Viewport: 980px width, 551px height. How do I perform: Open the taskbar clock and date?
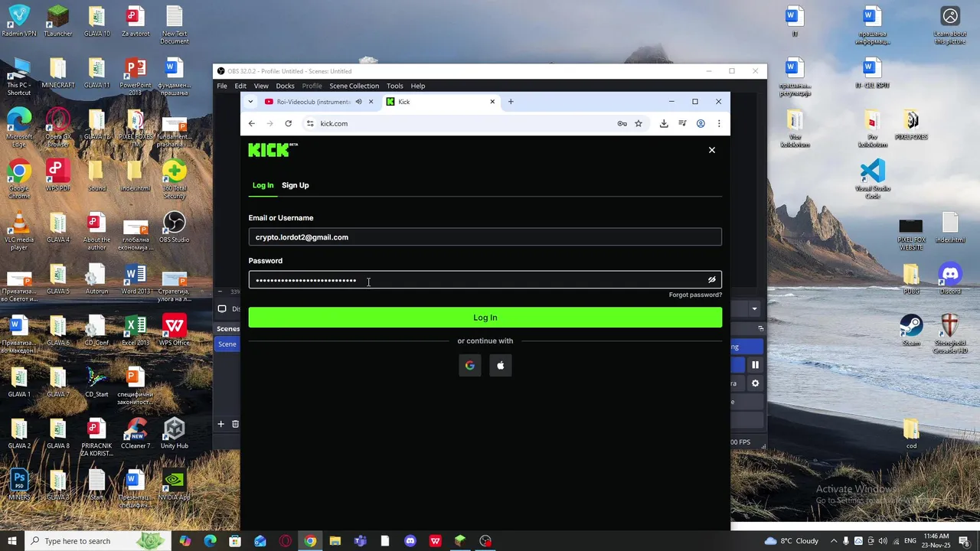pos(936,541)
